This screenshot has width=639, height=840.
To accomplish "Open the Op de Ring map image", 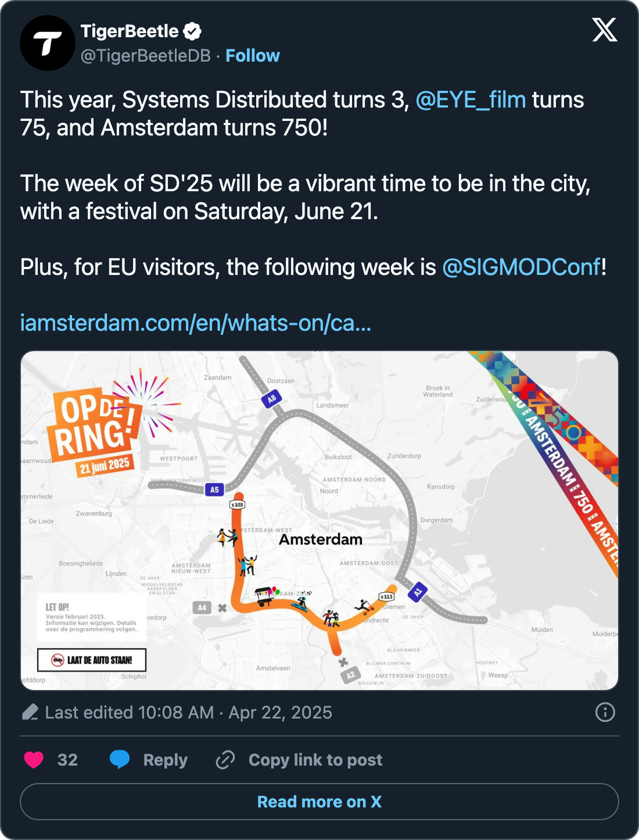I will [319, 520].
